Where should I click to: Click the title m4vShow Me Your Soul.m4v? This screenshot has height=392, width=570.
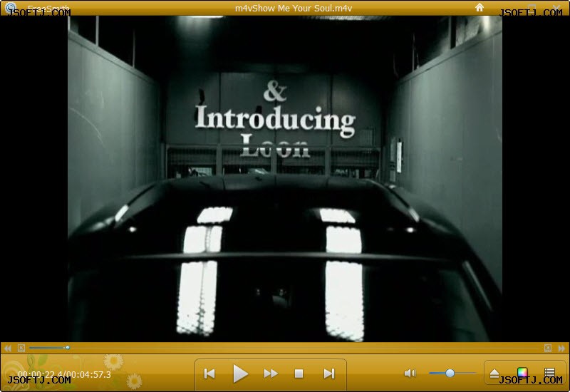[x=294, y=8]
